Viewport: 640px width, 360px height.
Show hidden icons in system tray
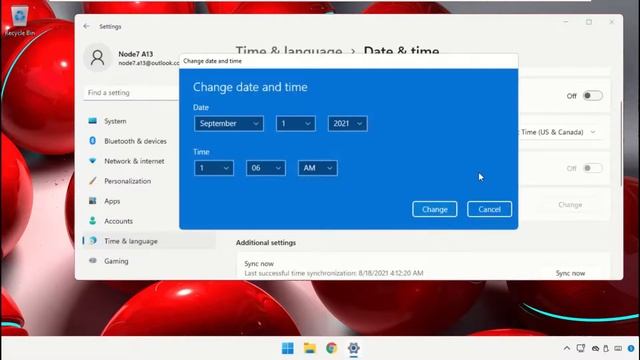pyautogui.click(x=567, y=348)
